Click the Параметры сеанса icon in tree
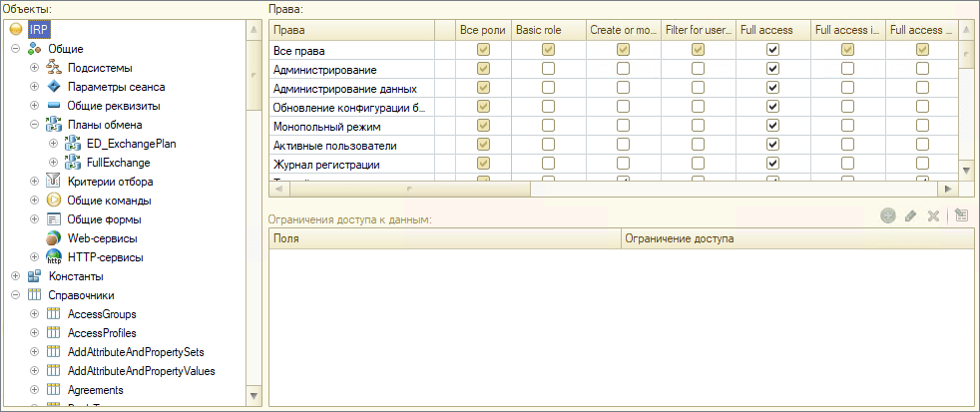This screenshot has width=980, height=412. click(x=54, y=87)
